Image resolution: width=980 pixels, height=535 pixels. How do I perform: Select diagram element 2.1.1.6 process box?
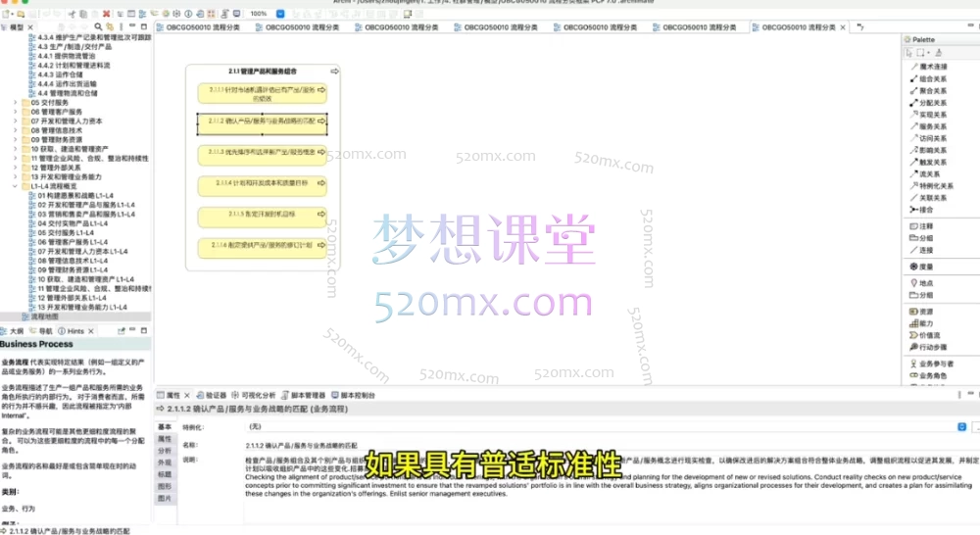click(x=262, y=247)
